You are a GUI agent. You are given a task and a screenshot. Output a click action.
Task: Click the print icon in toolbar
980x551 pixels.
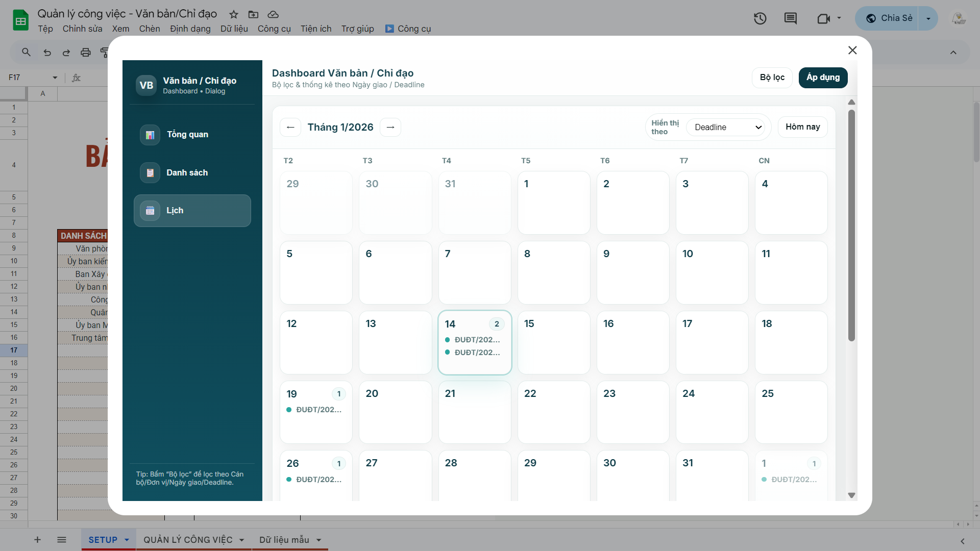pos(86,52)
